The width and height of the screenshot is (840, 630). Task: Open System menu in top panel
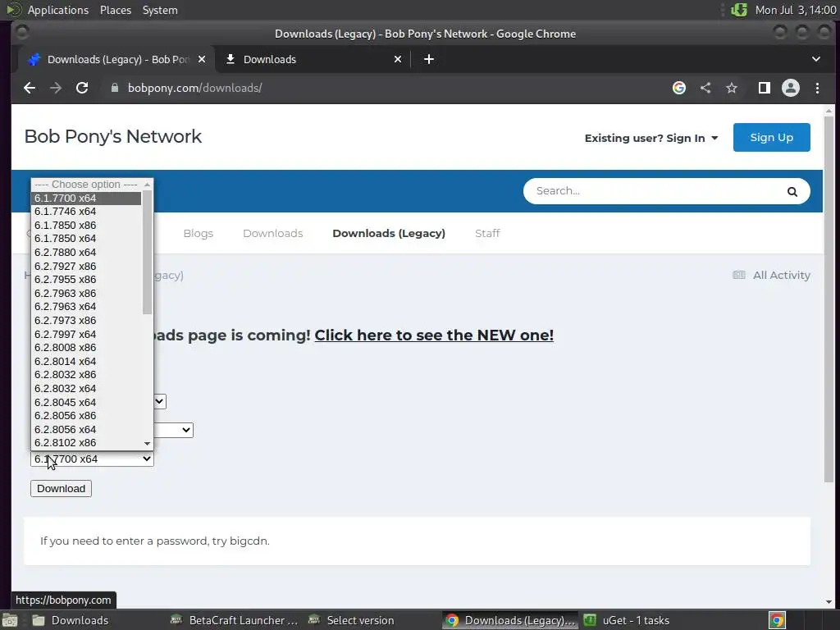pos(160,10)
